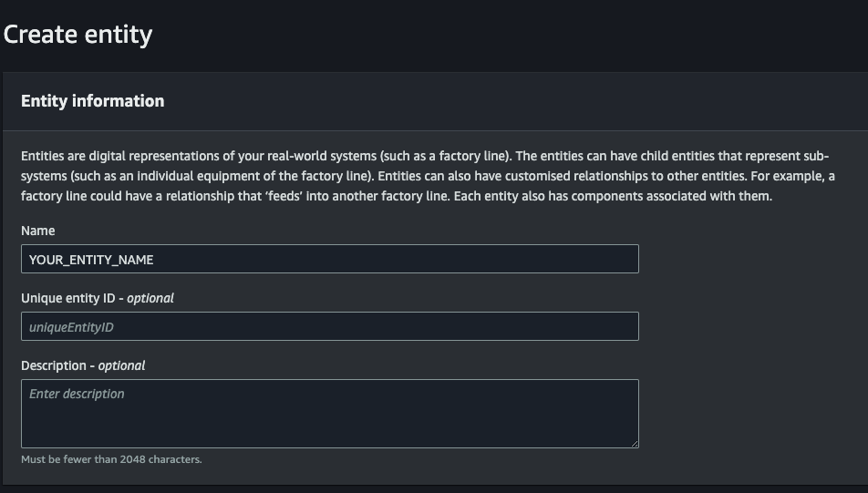Click "optional" next to Description label

121,365
